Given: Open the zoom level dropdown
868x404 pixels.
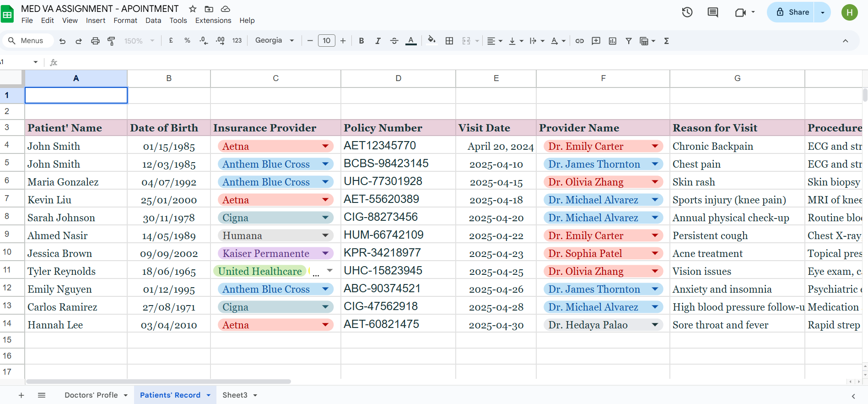Looking at the screenshot, I should [140, 41].
